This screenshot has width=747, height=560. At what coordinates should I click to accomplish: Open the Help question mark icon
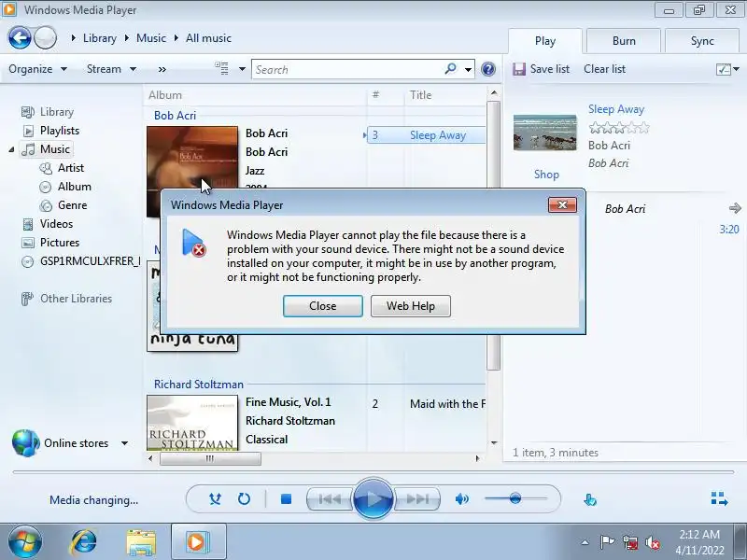[487, 69]
